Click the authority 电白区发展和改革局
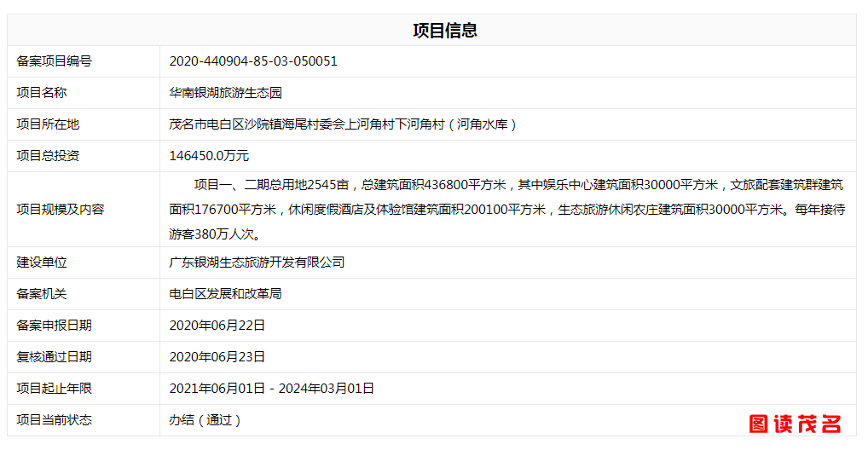This screenshot has height=450, width=868. 225,294
